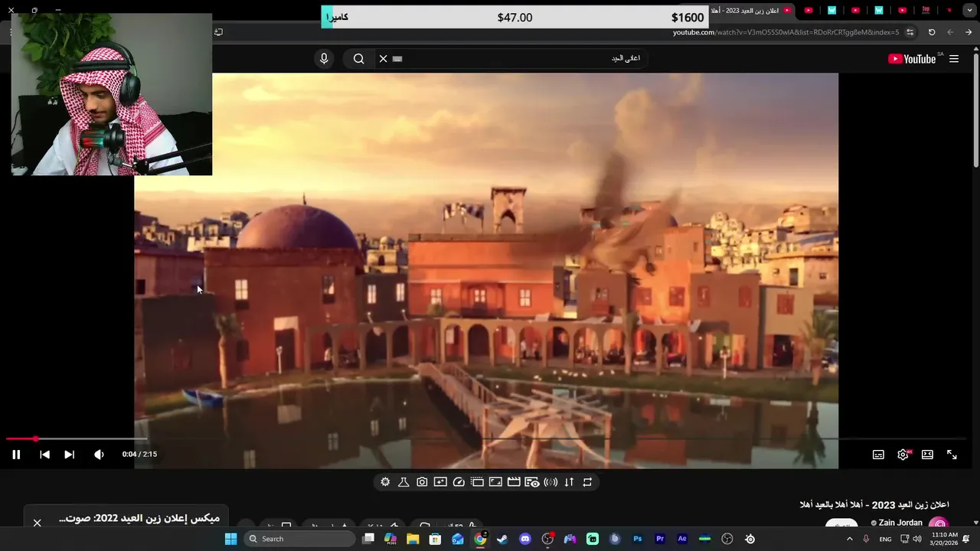The image size is (980, 551).
Task: Open the playback speed gauge icon
Action: click(459, 482)
